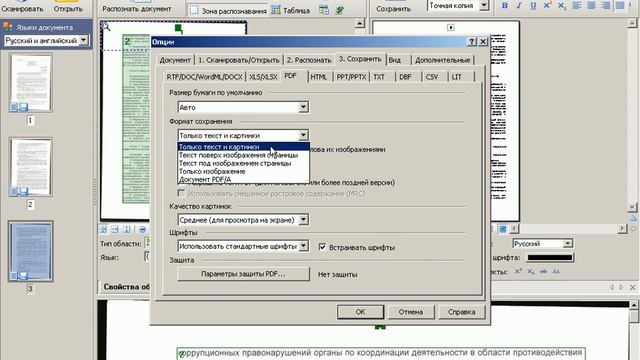Switch to the Дополнительные tab
Viewport: 640px width, 360px height.
click(x=442, y=60)
